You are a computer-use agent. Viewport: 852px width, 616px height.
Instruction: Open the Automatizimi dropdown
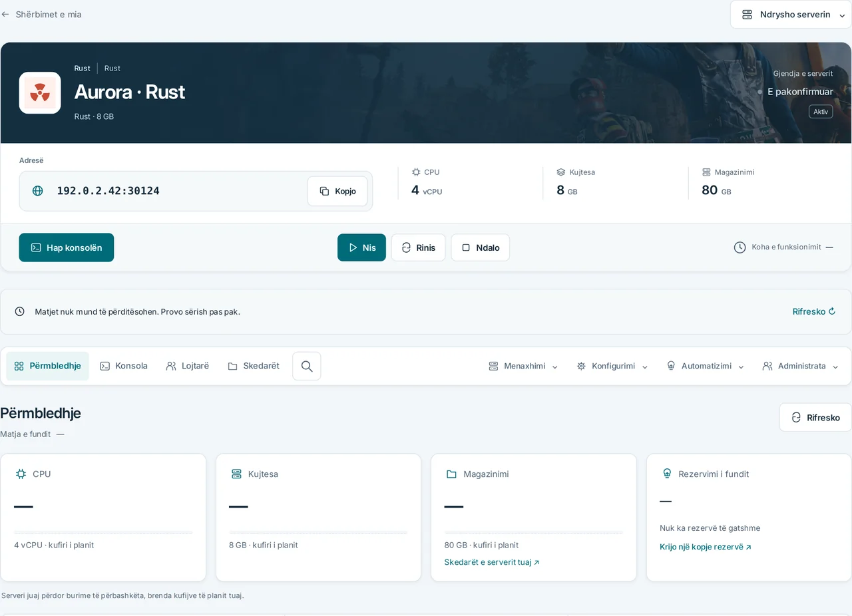click(706, 366)
